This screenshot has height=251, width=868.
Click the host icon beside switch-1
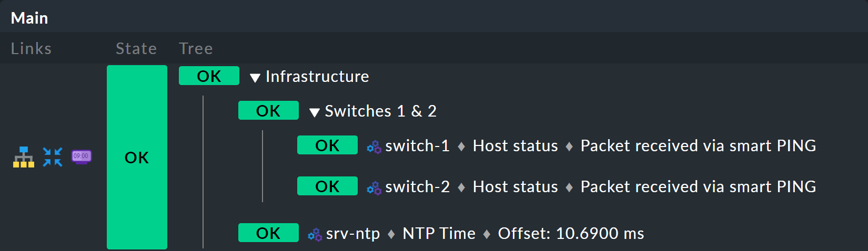pyautogui.click(x=374, y=147)
